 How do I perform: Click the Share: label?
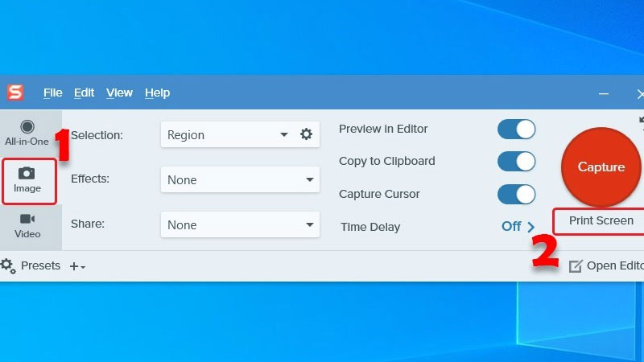[88, 224]
